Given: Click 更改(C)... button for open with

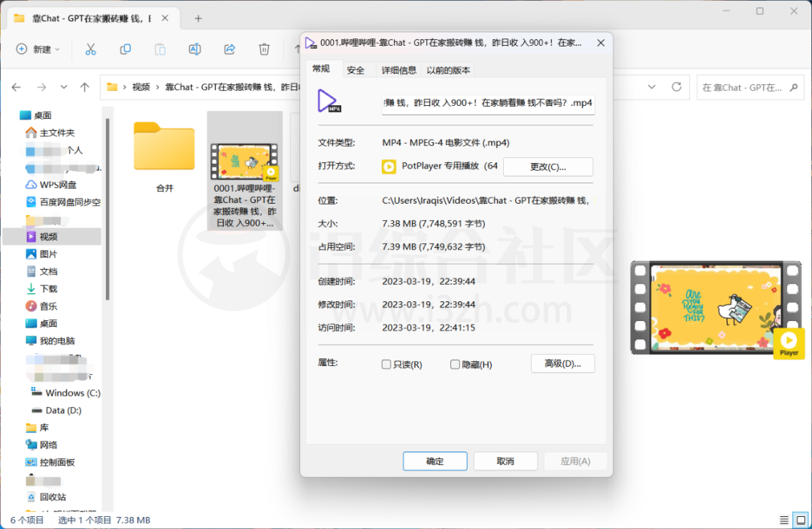Looking at the screenshot, I should click(548, 167).
